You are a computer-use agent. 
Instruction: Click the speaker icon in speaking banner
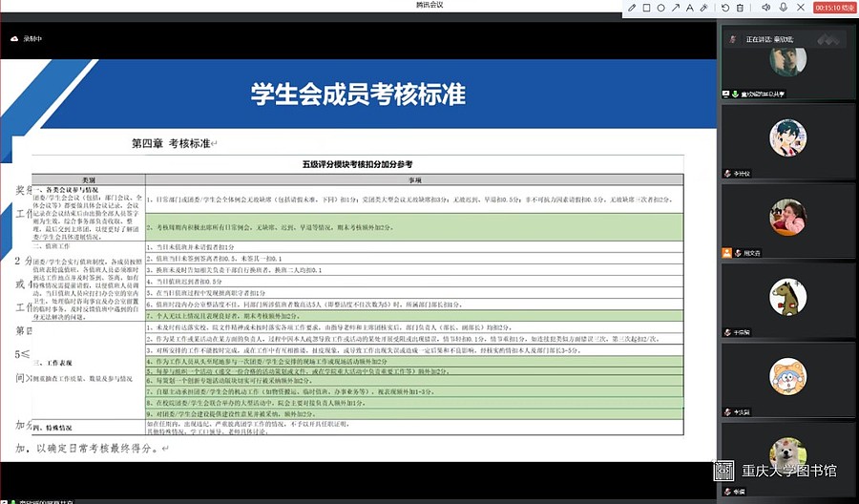point(732,39)
